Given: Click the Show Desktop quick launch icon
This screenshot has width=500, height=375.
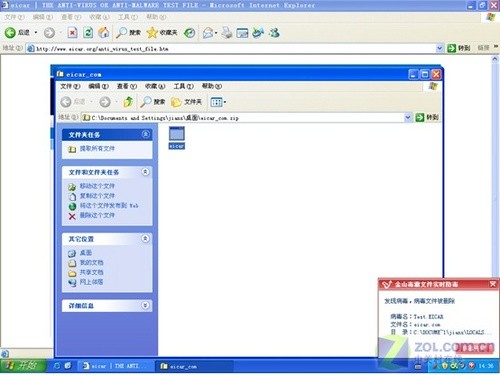Looking at the screenshot, I should tap(68, 366).
